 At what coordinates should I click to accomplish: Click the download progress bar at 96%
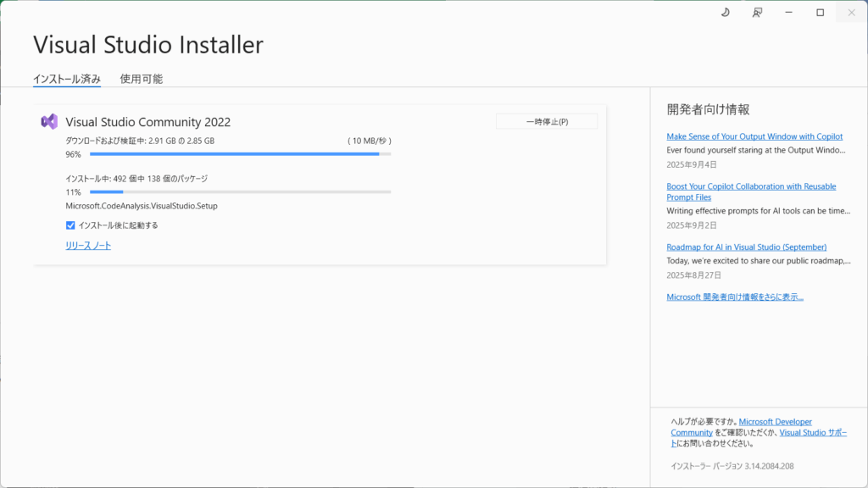(x=240, y=154)
